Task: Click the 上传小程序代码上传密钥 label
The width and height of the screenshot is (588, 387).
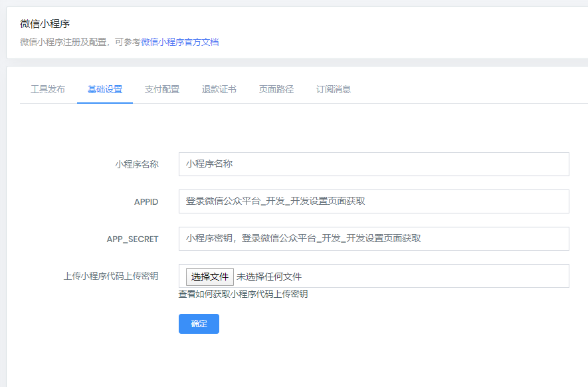Action: point(110,276)
